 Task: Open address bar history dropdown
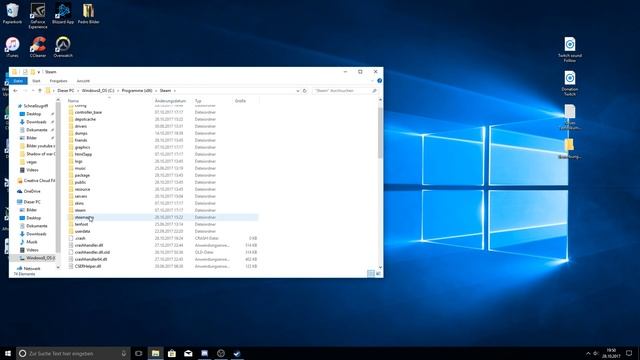298,91
